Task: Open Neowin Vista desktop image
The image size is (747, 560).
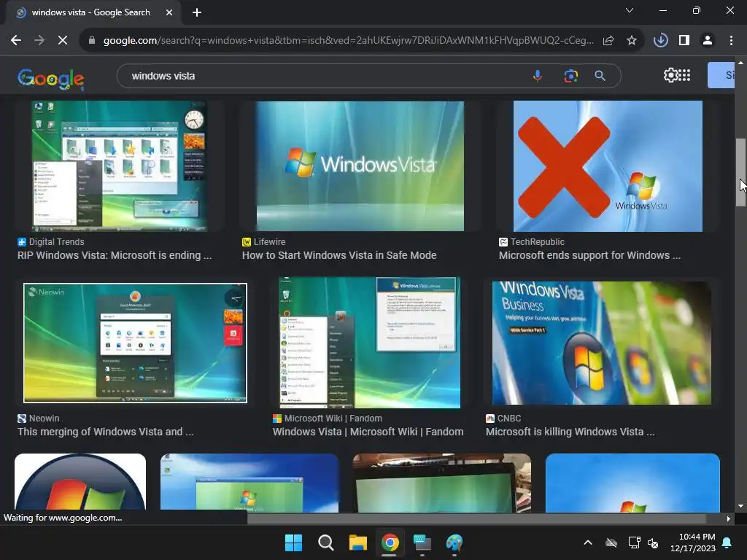Action: point(135,343)
